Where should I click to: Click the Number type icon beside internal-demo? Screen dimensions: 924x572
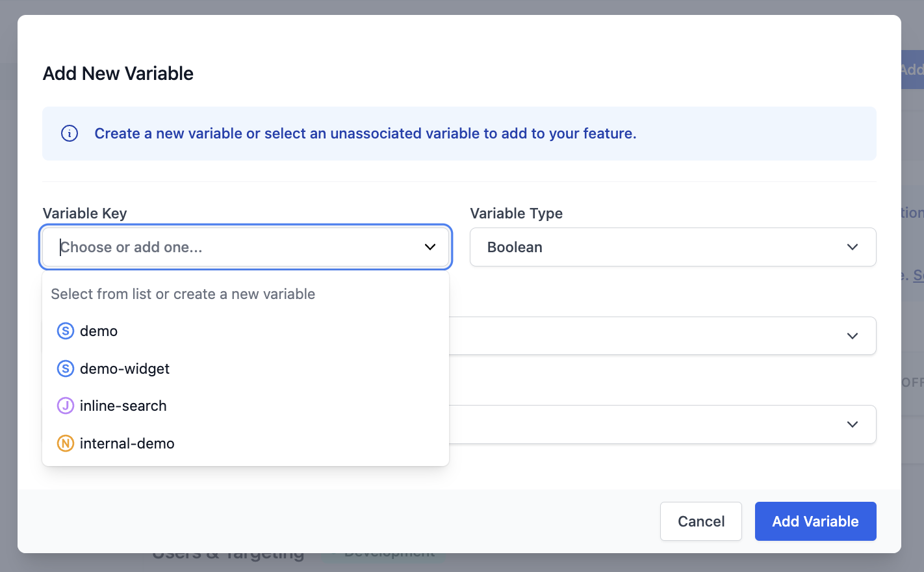[65, 443]
